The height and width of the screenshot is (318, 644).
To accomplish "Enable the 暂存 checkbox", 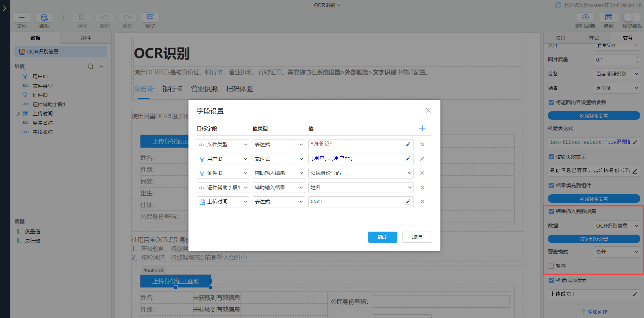I will click(x=551, y=266).
